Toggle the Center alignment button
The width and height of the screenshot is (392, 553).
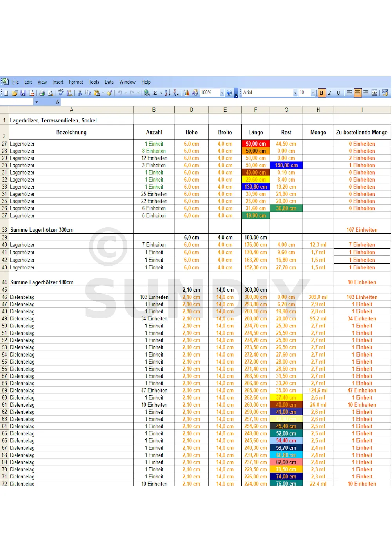point(358,93)
